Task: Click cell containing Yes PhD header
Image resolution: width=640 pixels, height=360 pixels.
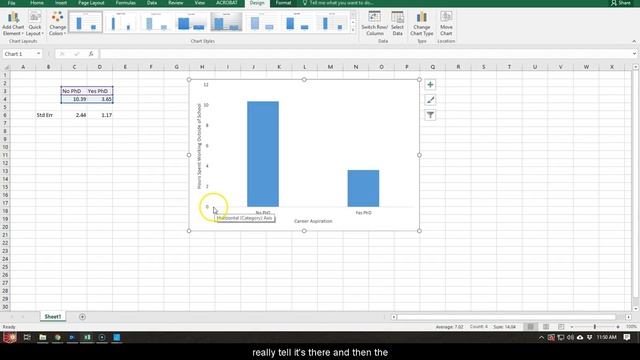Action: [x=100, y=91]
